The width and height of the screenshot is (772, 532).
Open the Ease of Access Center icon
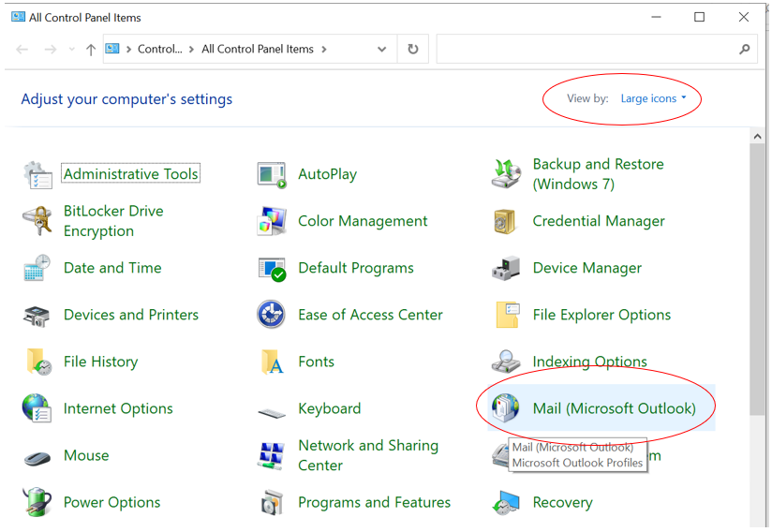pyautogui.click(x=272, y=315)
